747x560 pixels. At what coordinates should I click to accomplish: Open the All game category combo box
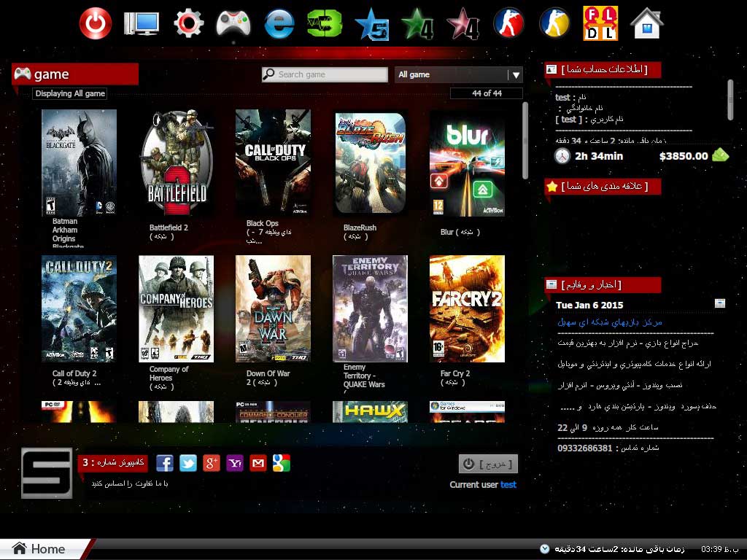pos(451,75)
